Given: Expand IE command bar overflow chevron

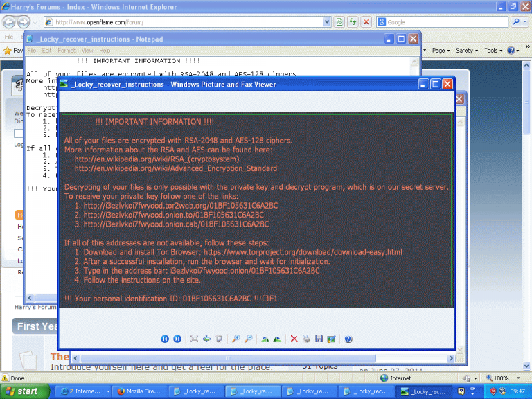Looking at the screenshot, I should point(528,46).
